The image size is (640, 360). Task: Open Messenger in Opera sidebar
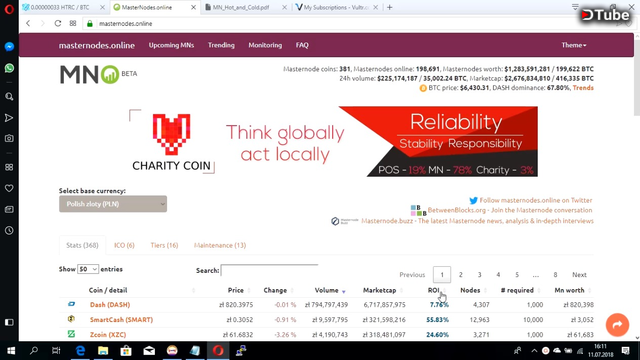(9, 47)
